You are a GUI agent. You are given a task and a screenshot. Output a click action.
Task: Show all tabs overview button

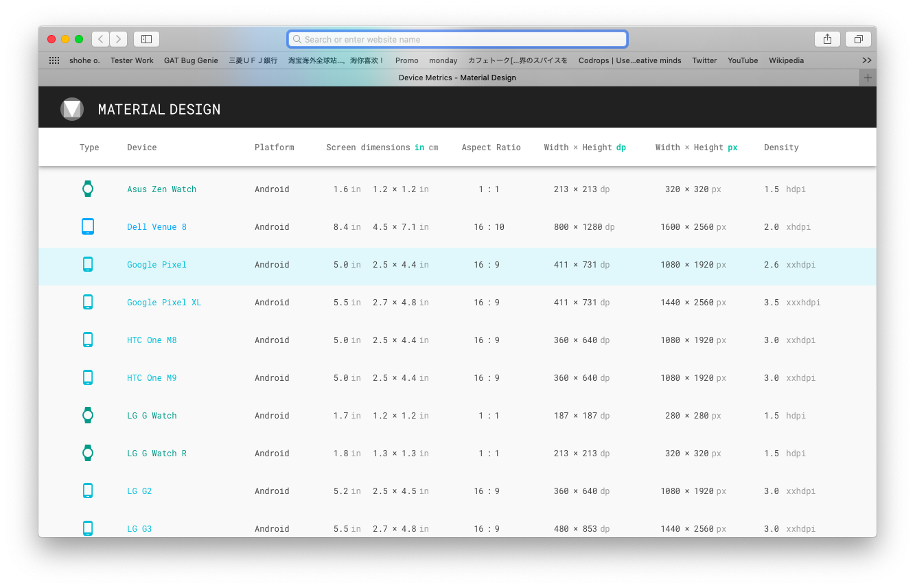[x=858, y=39]
